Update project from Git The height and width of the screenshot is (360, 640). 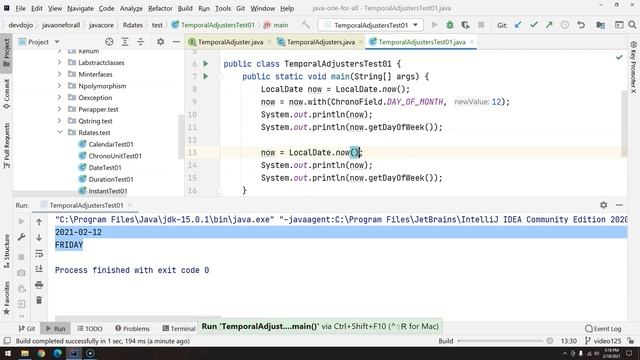click(518, 25)
